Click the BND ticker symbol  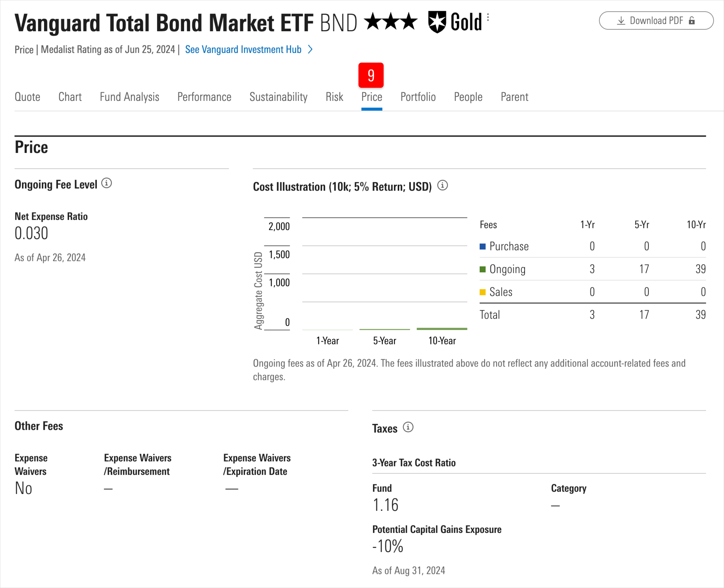(338, 23)
